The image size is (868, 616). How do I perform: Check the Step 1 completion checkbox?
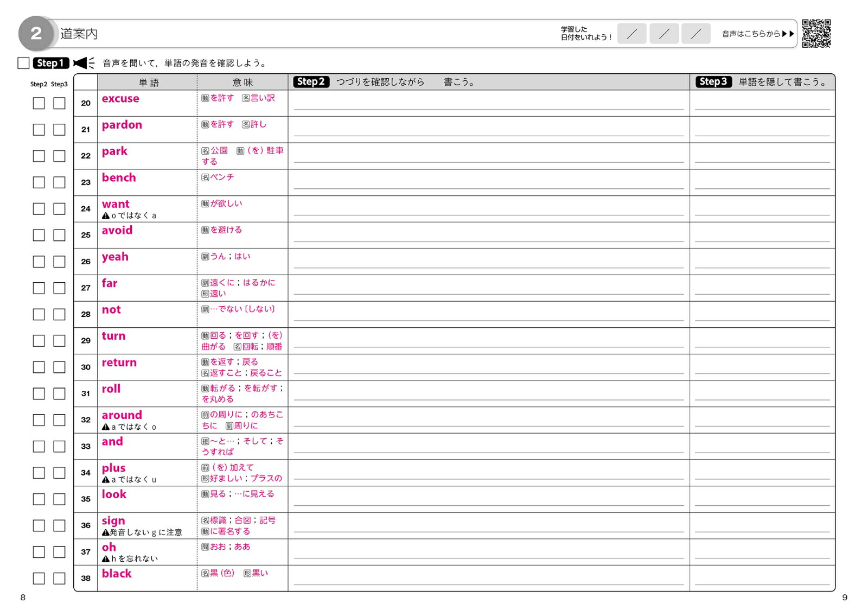(23, 63)
